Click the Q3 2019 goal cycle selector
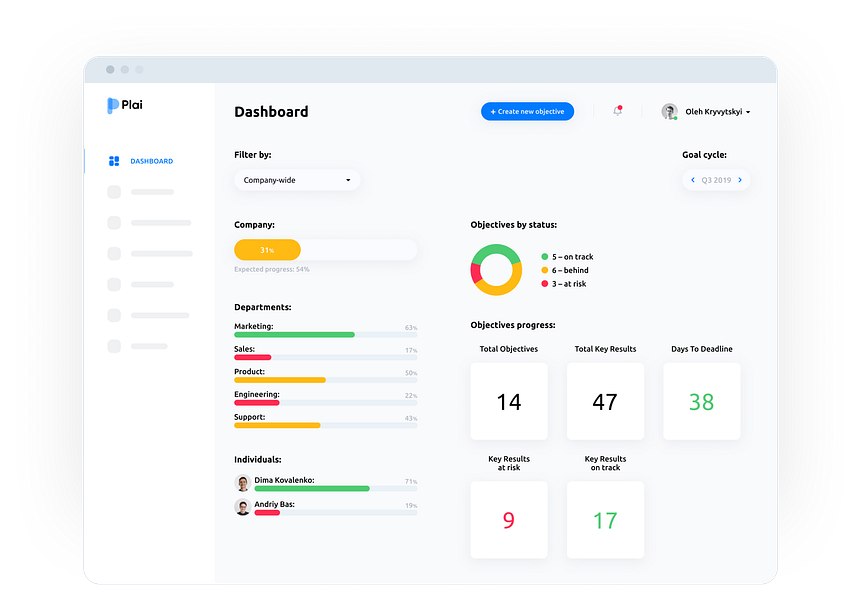The width and height of the screenshot is (861, 600). 716,180
